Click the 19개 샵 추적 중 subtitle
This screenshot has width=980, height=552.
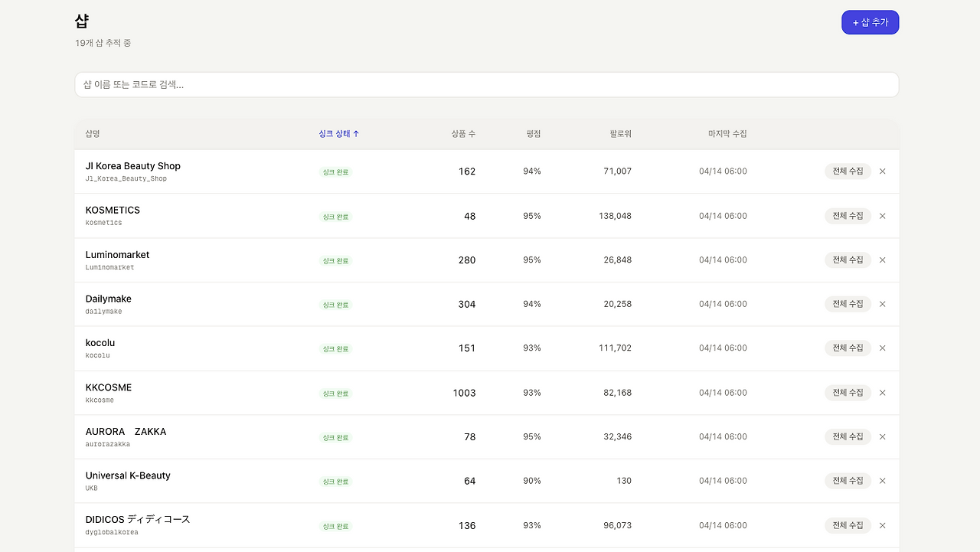103,43
